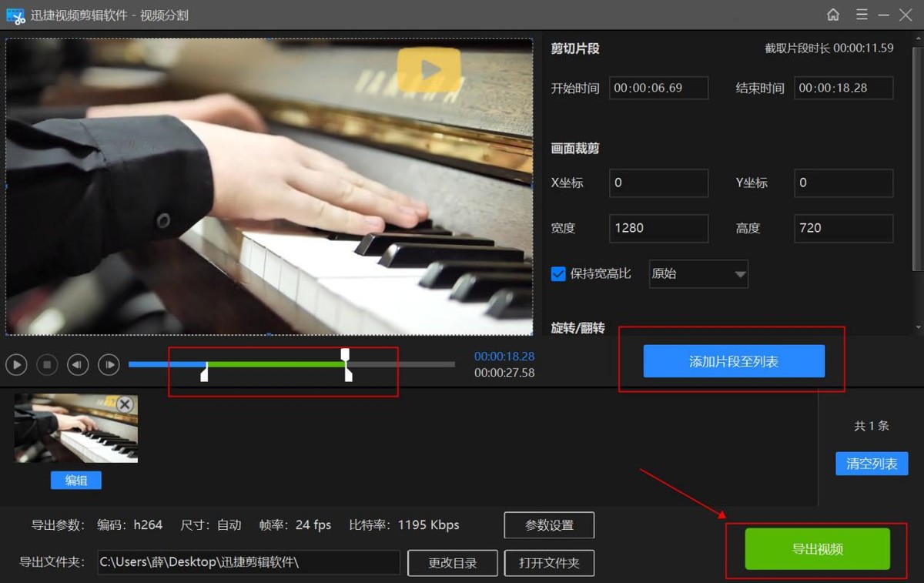Click the 高度 field showing 720
Screen dimensions: 924x583
pyautogui.click(x=844, y=228)
